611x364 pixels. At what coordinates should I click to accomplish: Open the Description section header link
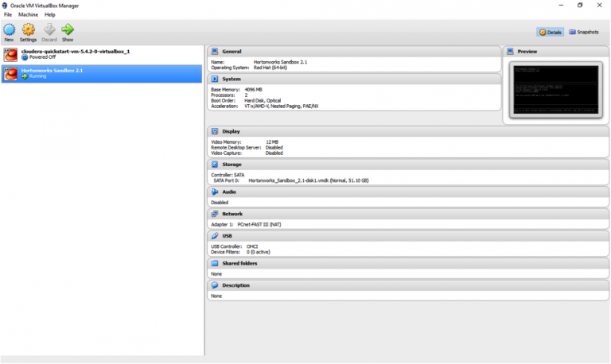(235, 285)
